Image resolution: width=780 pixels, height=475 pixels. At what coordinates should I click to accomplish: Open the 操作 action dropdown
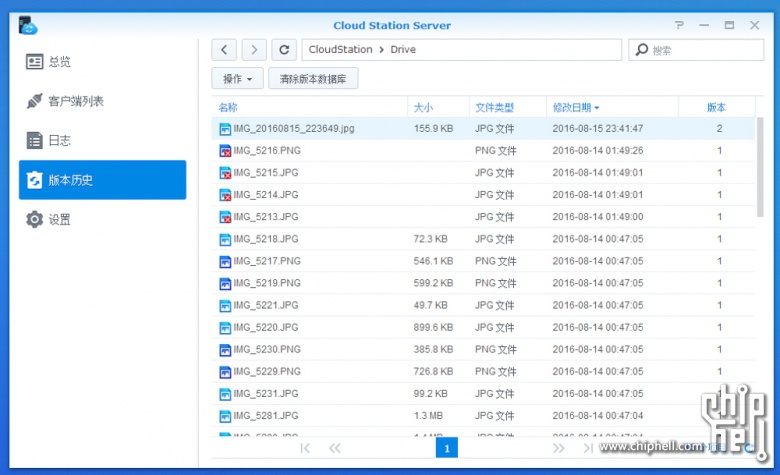[237, 79]
